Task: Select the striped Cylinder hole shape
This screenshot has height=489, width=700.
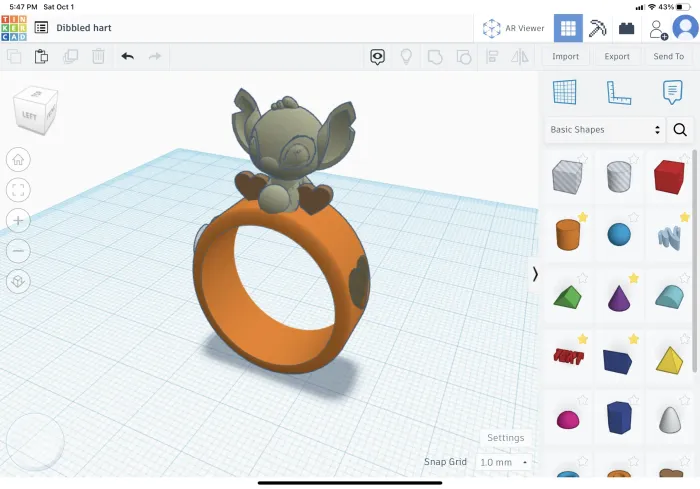Action: (x=619, y=176)
